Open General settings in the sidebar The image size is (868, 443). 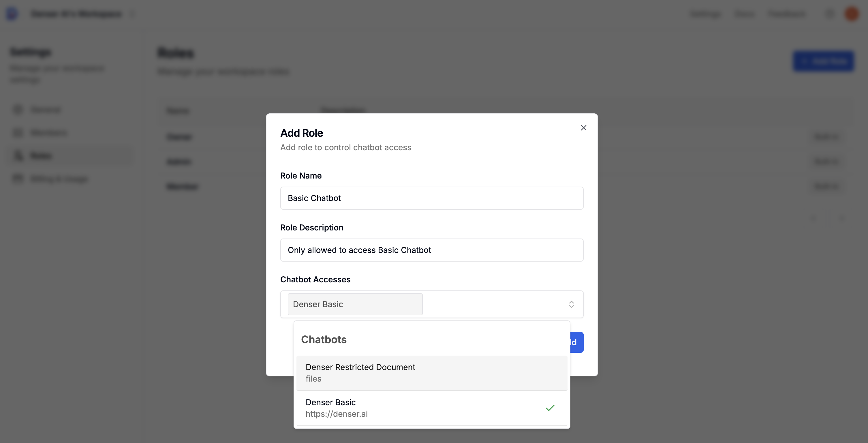(46, 110)
